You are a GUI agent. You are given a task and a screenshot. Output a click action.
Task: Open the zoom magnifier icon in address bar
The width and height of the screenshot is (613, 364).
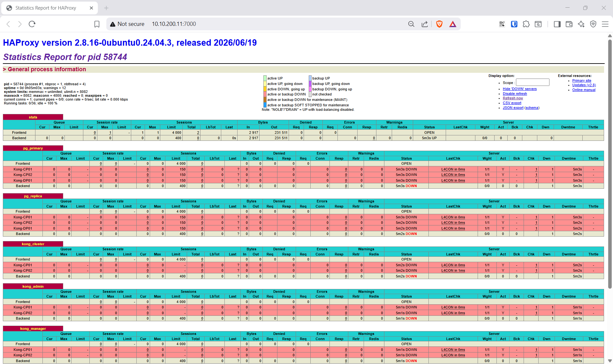pos(411,24)
